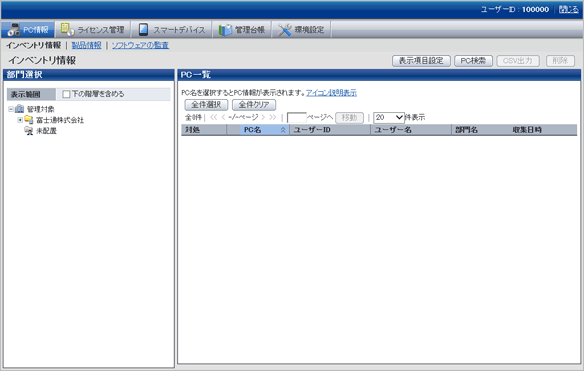Go to first page with << icon
The width and height of the screenshot is (584, 371).
tap(213, 117)
